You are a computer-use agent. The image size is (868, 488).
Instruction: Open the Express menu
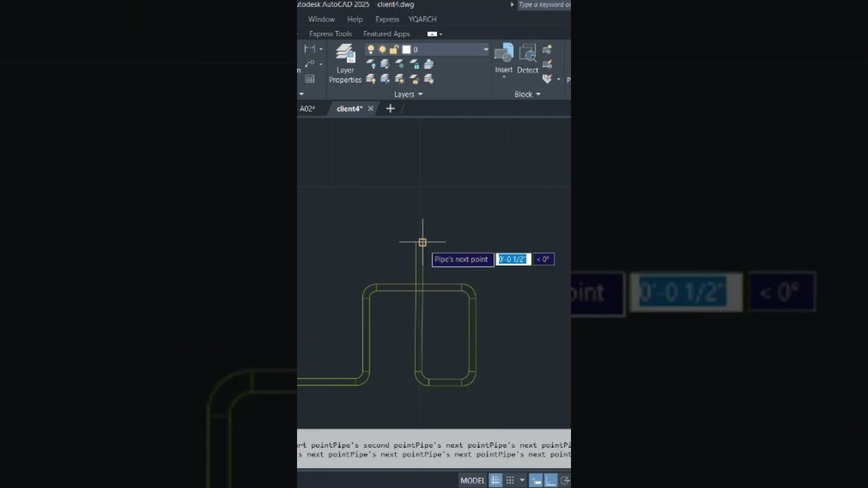[387, 20]
